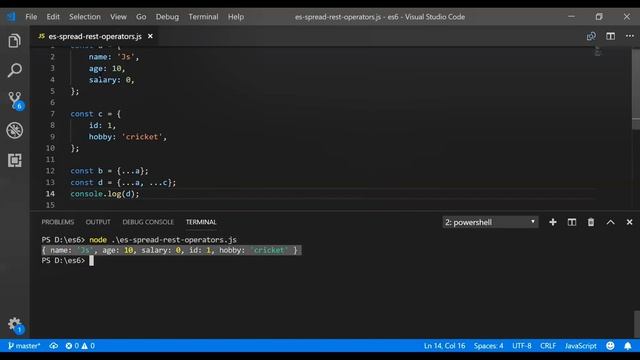Open the File menu
The width and height of the screenshot is (640, 360).
point(31,17)
